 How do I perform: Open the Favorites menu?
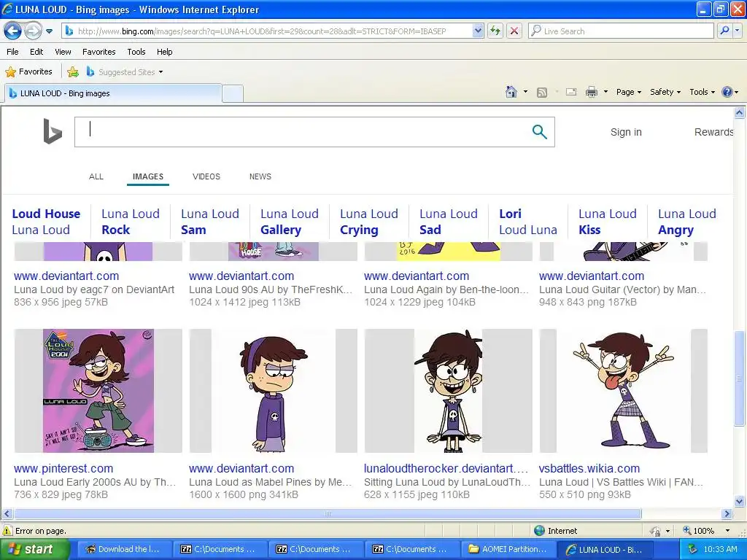[98, 52]
